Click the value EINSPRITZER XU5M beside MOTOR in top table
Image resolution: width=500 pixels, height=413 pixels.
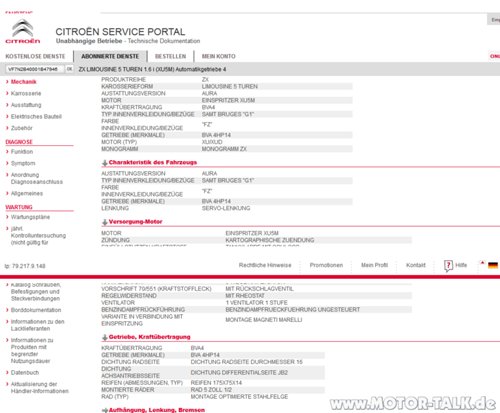pyautogui.click(x=228, y=100)
